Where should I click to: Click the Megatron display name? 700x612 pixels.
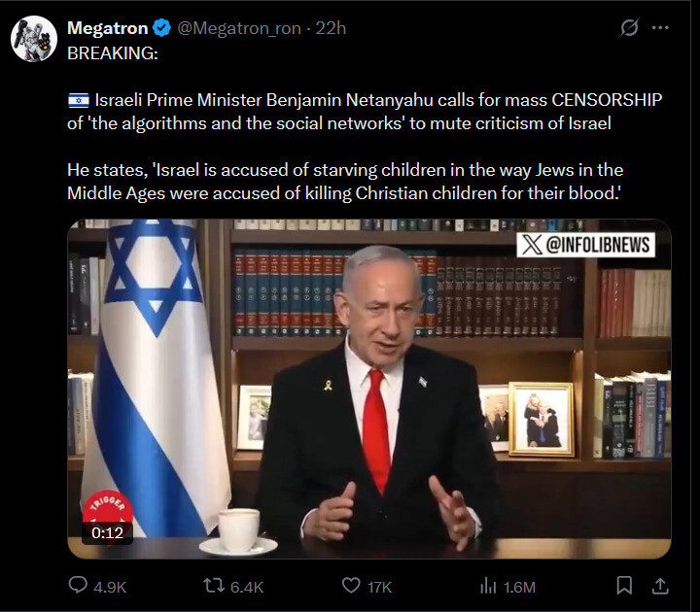coord(107,28)
